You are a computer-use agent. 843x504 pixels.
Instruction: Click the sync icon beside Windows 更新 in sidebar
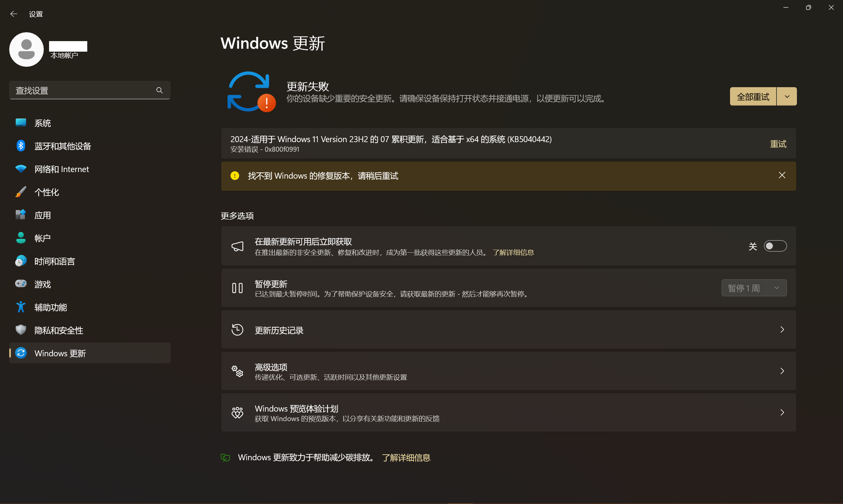click(21, 353)
